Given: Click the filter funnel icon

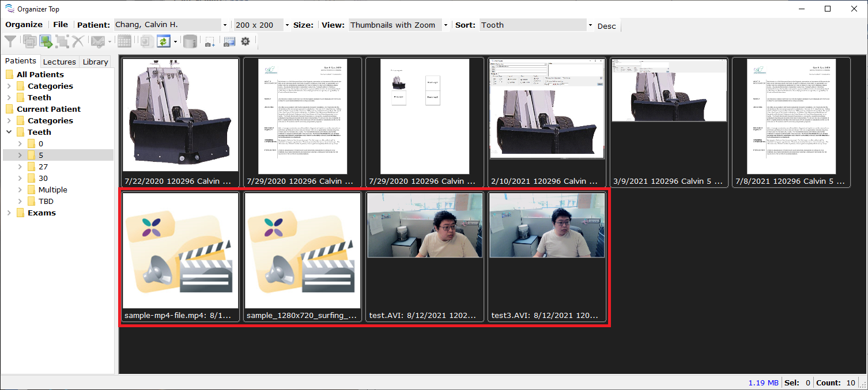Looking at the screenshot, I should pos(10,41).
